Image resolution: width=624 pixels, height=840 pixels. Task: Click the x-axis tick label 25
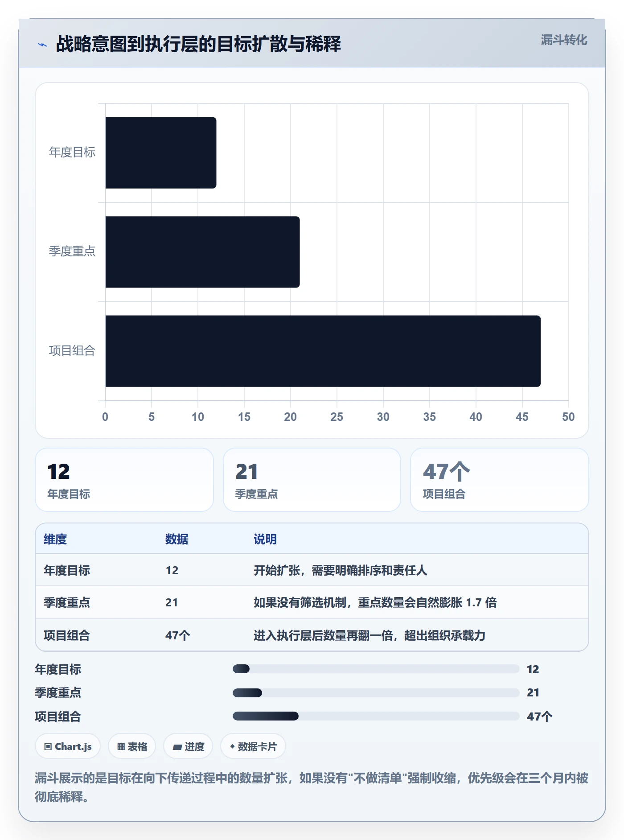pyautogui.click(x=337, y=417)
